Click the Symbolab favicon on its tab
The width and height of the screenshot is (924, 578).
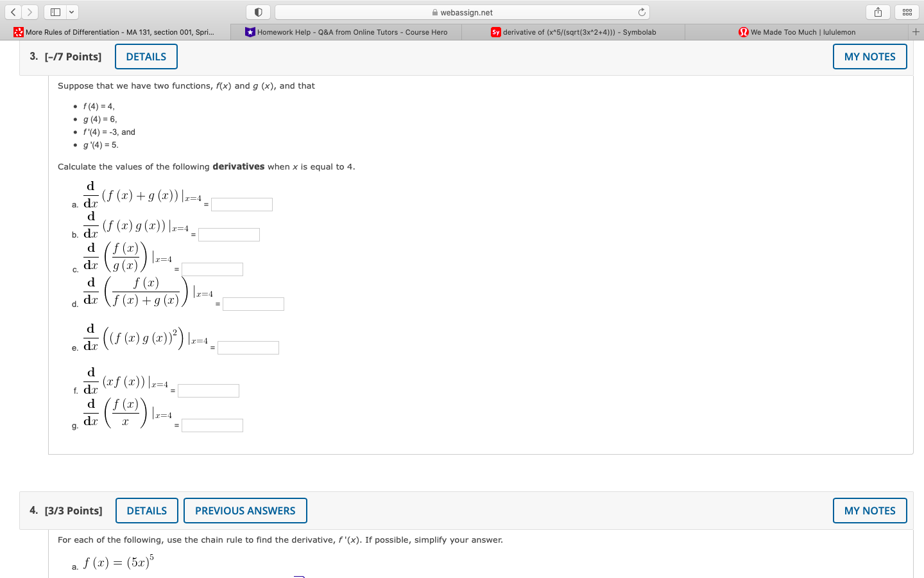[494, 31]
